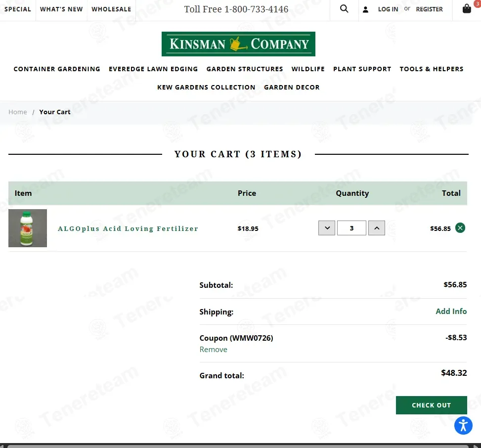Open Plant Support category
This screenshot has height=448, width=481.
coord(362,69)
